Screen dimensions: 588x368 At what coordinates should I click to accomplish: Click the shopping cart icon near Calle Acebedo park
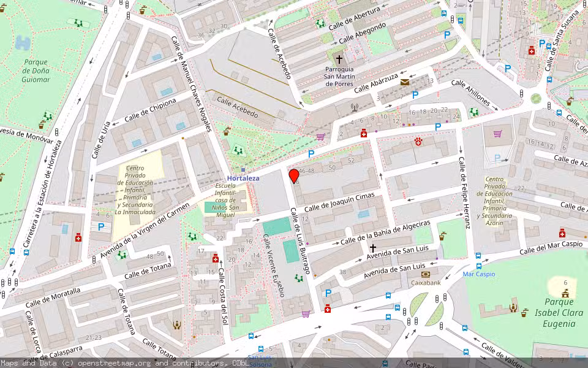[320, 137]
